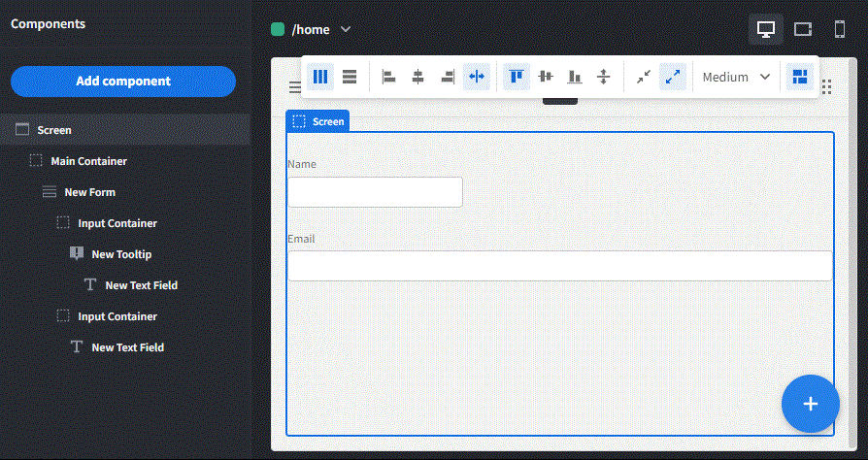The height and width of the screenshot is (460, 868).
Task: Switch to mobile phone preview
Action: (x=840, y=29)
